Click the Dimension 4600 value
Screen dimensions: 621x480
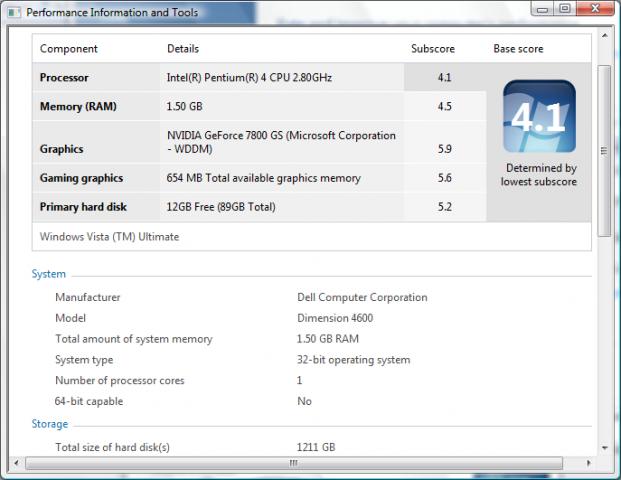click(x=335, y=318)
